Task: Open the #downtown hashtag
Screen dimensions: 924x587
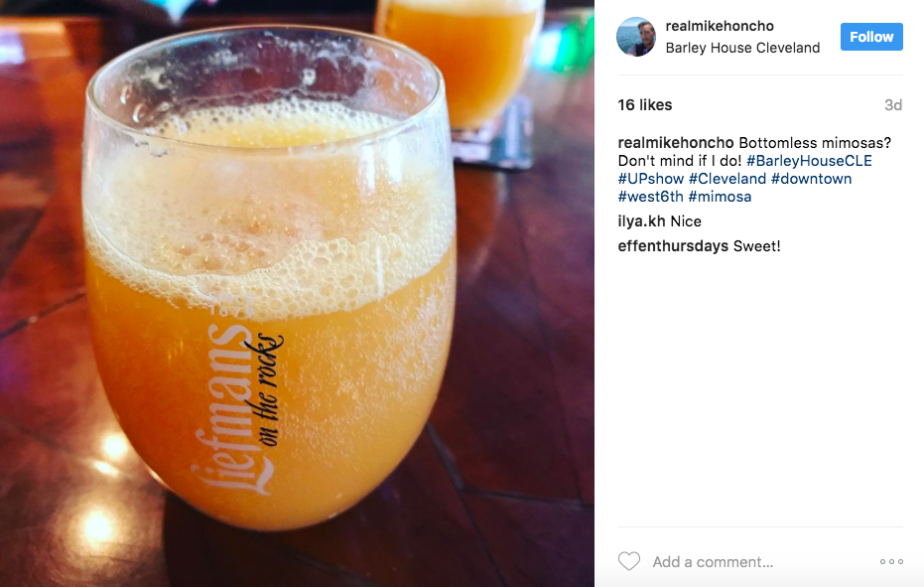Action: (811, 179)
